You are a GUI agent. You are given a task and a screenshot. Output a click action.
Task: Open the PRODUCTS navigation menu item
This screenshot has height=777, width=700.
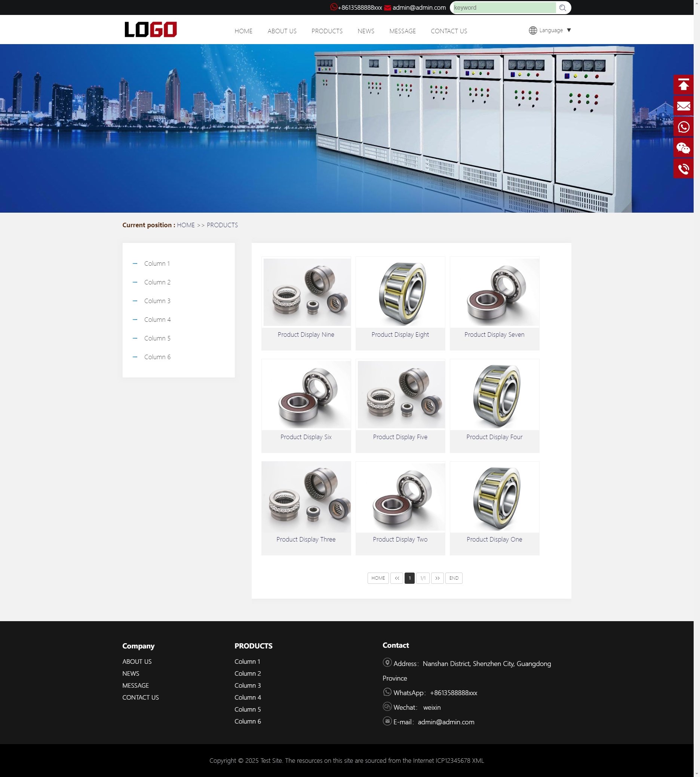326,31
